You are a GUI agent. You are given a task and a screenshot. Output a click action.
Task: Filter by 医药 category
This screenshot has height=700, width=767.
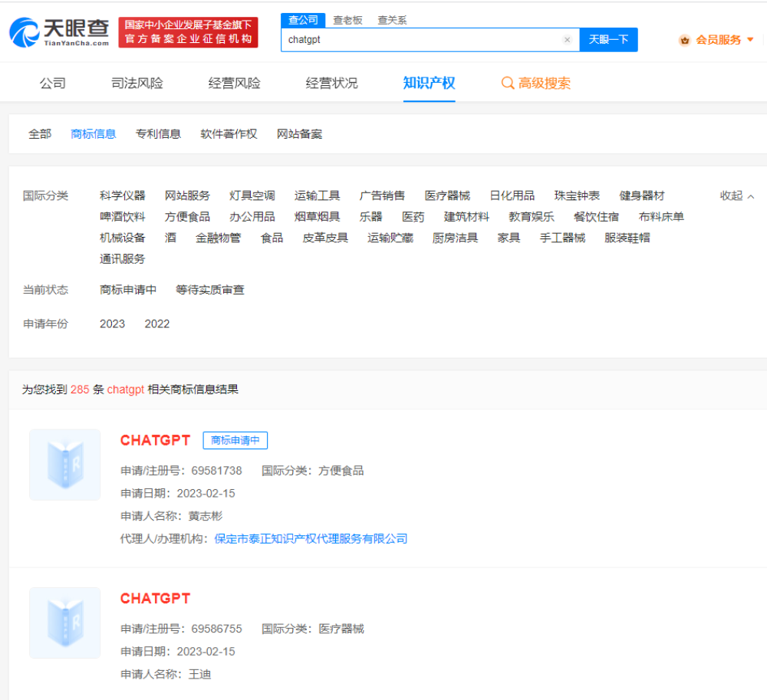pyautogui.click(x=413, y=216)
